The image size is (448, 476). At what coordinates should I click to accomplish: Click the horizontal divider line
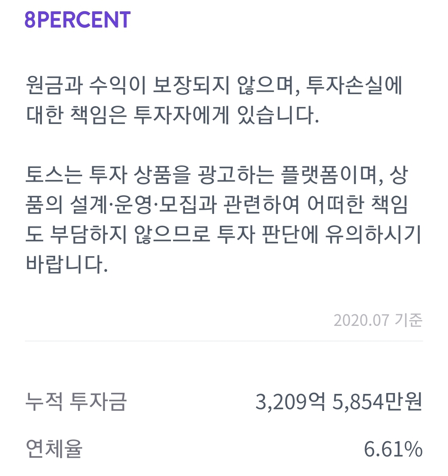click(x=224, y=341)
